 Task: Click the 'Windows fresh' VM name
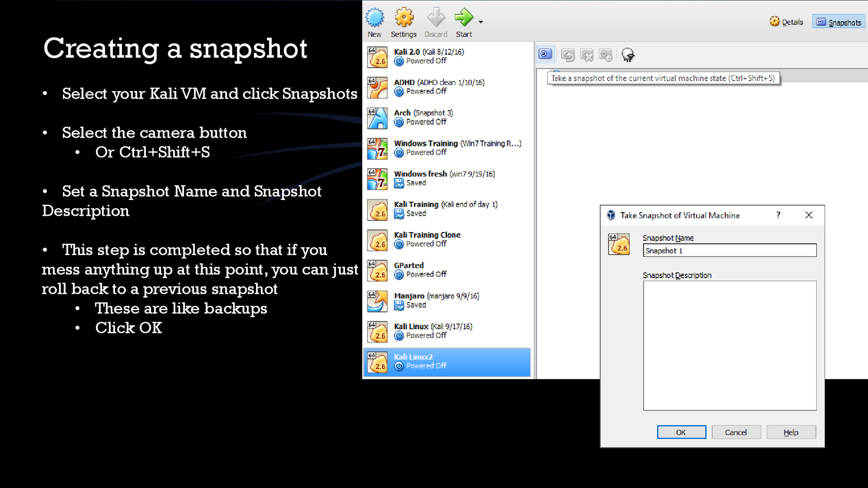tap(420, 174)
